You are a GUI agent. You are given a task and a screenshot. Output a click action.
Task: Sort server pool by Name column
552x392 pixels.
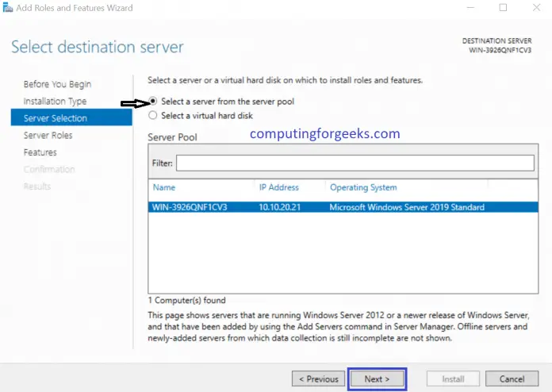pyautogui.click(x=164, y=188)
